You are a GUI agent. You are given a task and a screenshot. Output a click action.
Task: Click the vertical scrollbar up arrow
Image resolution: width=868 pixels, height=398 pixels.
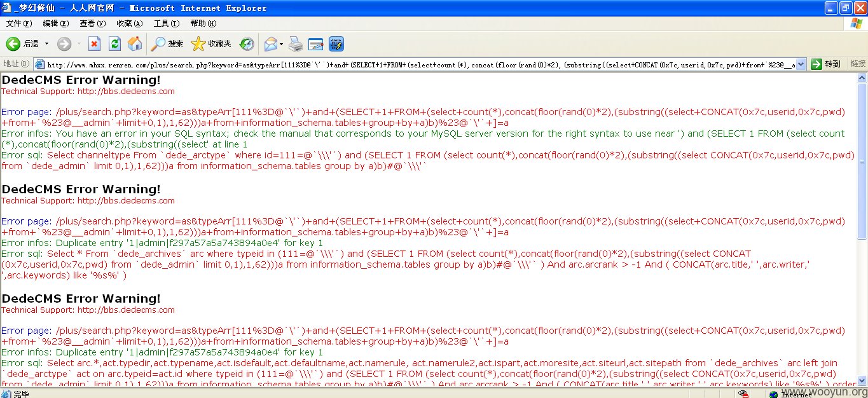862,77
